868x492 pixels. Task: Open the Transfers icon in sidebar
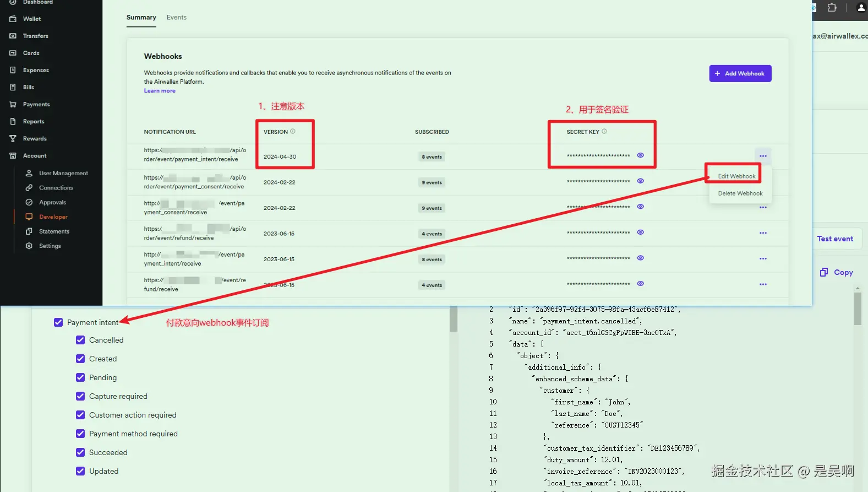tap(13, 36)
